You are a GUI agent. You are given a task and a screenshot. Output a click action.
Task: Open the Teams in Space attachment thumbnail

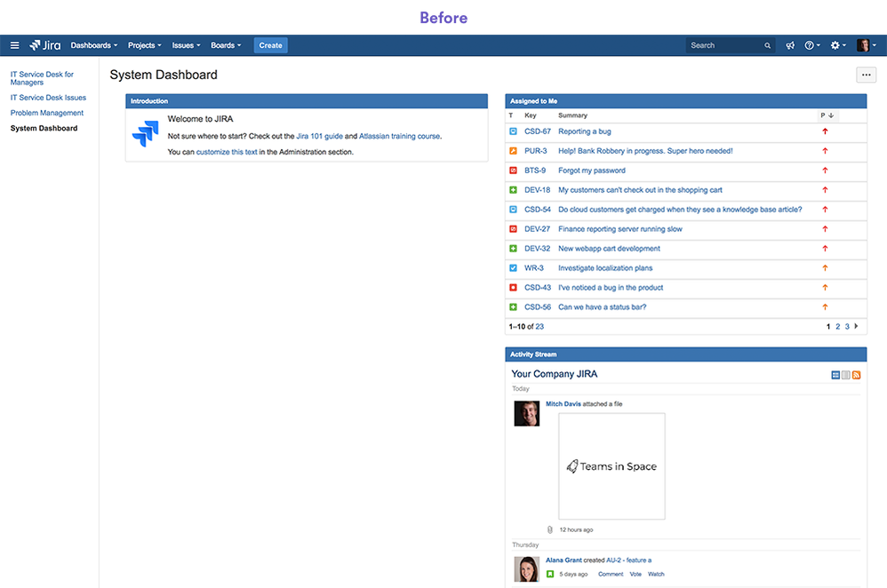click(611, 466)
